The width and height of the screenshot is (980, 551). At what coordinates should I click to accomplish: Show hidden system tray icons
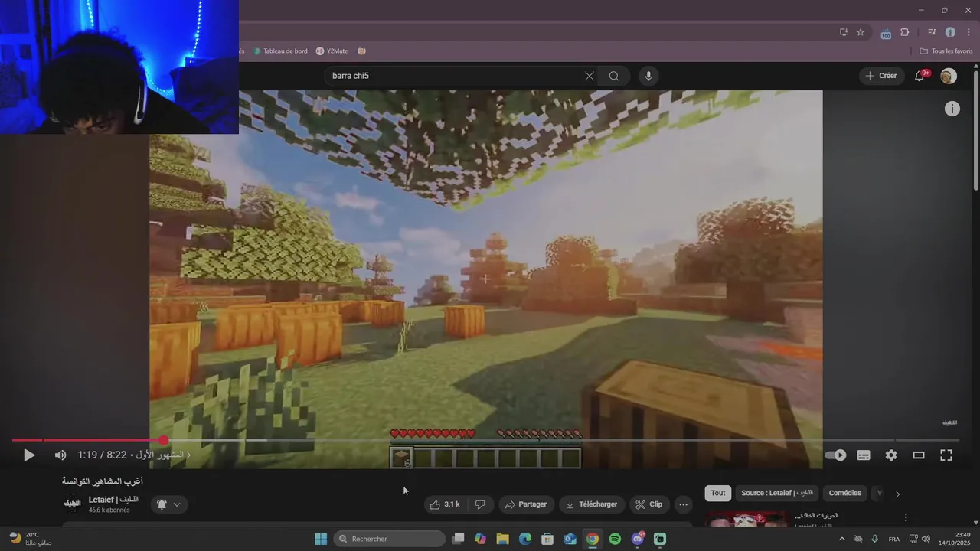(842, 539)
